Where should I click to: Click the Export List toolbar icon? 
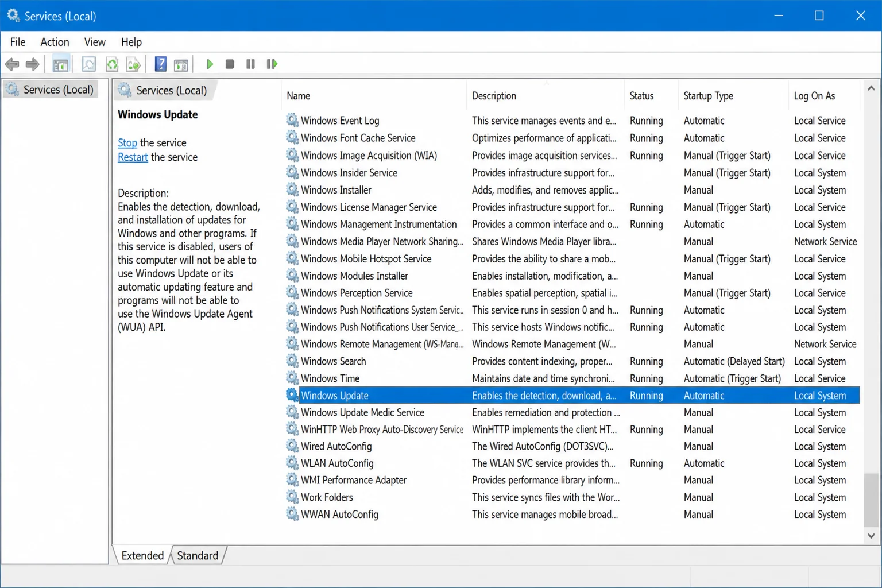pos(134,64)
